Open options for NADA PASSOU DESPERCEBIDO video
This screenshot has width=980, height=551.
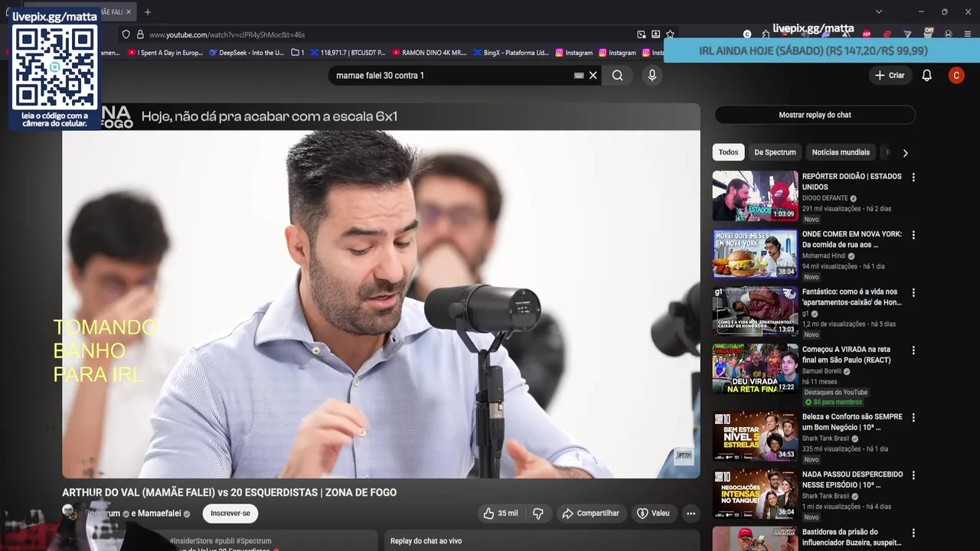(x=913, y=475)
